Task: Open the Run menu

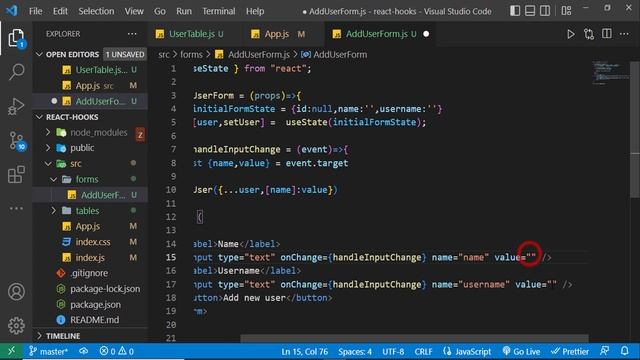Action: tap(184, 11)
